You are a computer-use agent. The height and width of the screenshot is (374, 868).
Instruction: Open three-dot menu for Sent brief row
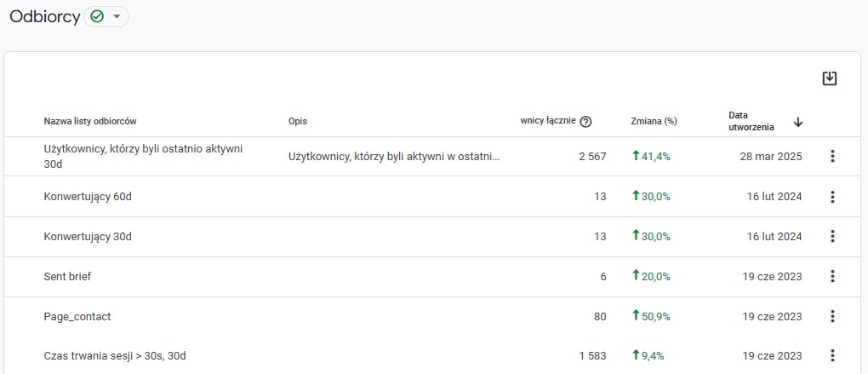(x=832, y=277)
